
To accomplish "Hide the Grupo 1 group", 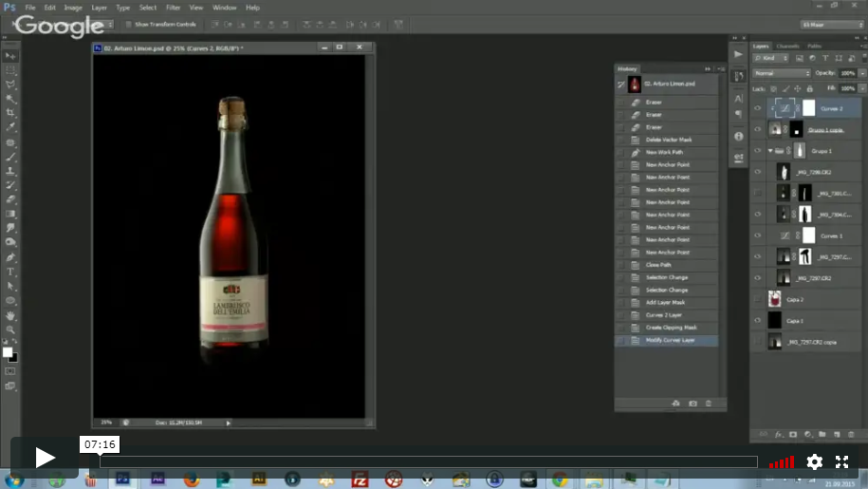I will [x=758, y=151].
